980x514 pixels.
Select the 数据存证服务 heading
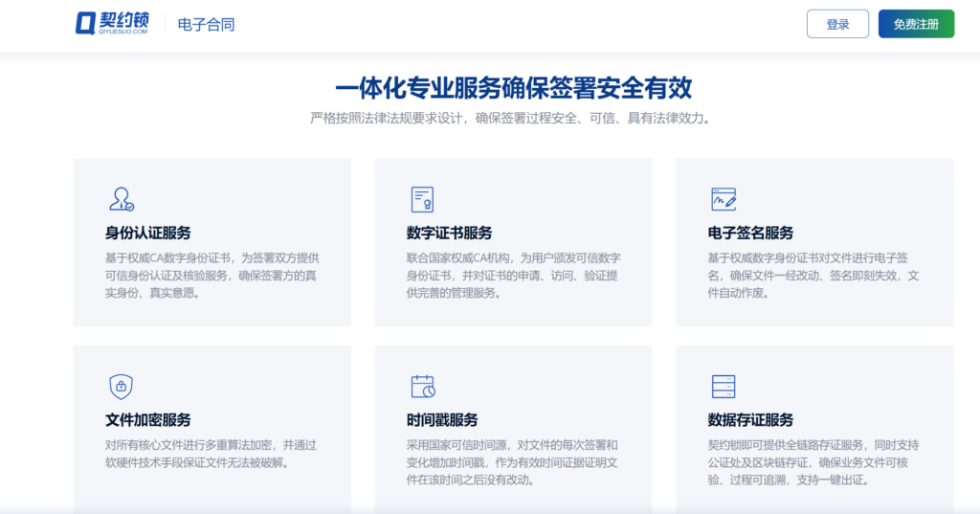tap(750, 419)
